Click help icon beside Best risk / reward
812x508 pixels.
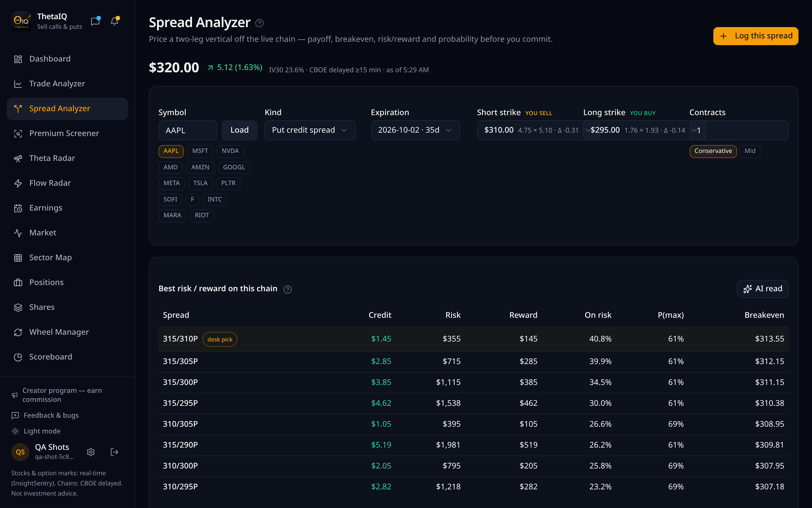tap(288, 289)
